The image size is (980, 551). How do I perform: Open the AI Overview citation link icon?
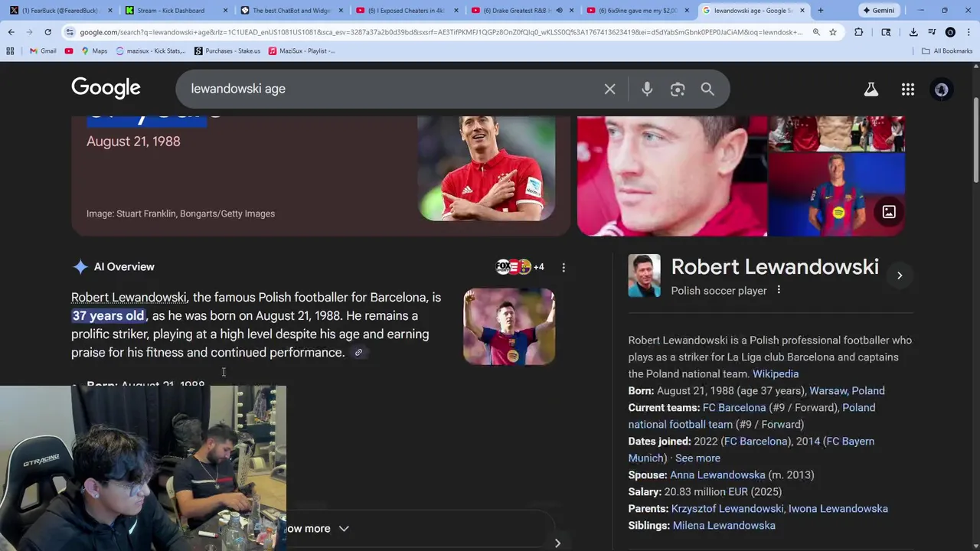tap(358, 353)
